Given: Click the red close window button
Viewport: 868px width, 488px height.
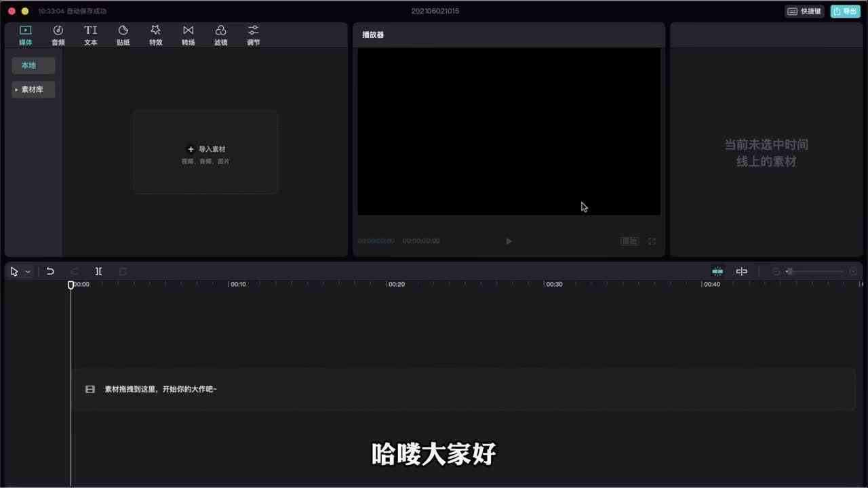Looking at the screenshot, I should point(12,12).
